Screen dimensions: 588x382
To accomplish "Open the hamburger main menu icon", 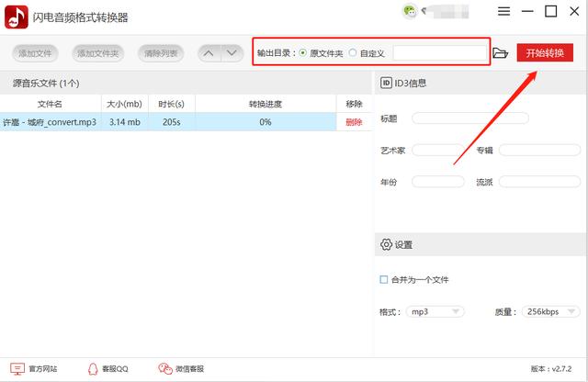I will click(503, 11).
